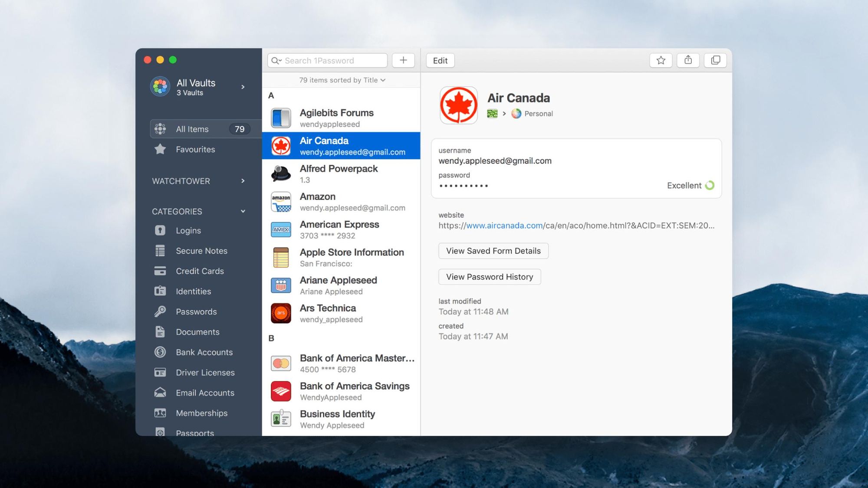Click the green zoom window button

click(x=173, y=60)
